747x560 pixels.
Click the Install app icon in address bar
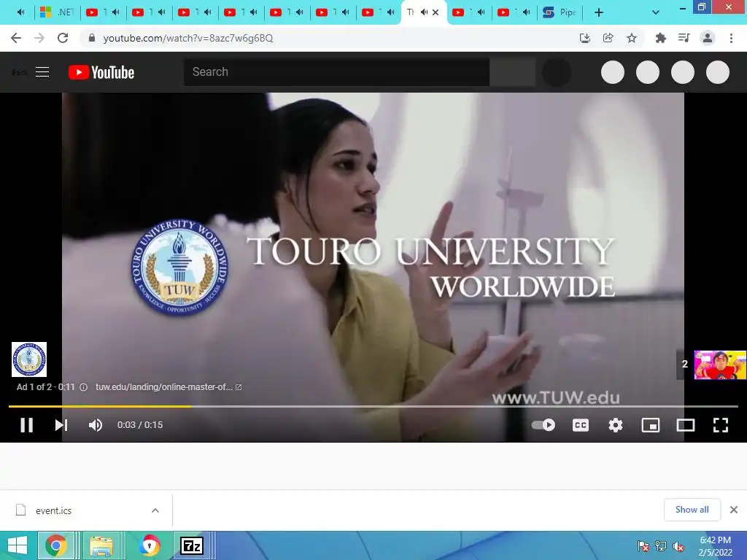[584, 38]
